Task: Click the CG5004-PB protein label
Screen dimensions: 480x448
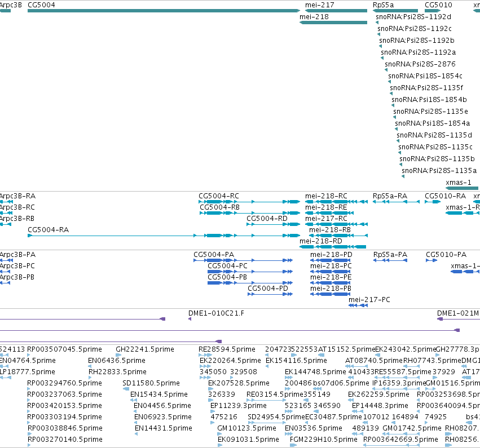Action: point(227,277)
